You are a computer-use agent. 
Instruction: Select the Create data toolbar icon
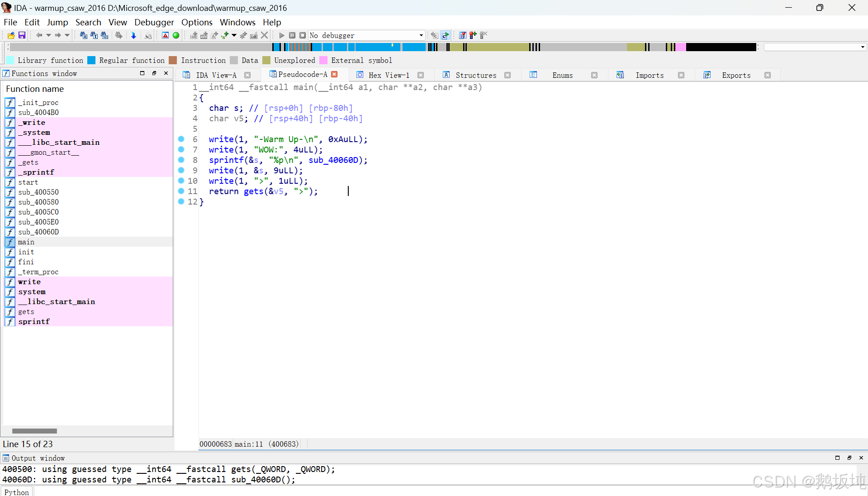pos(204,35)
